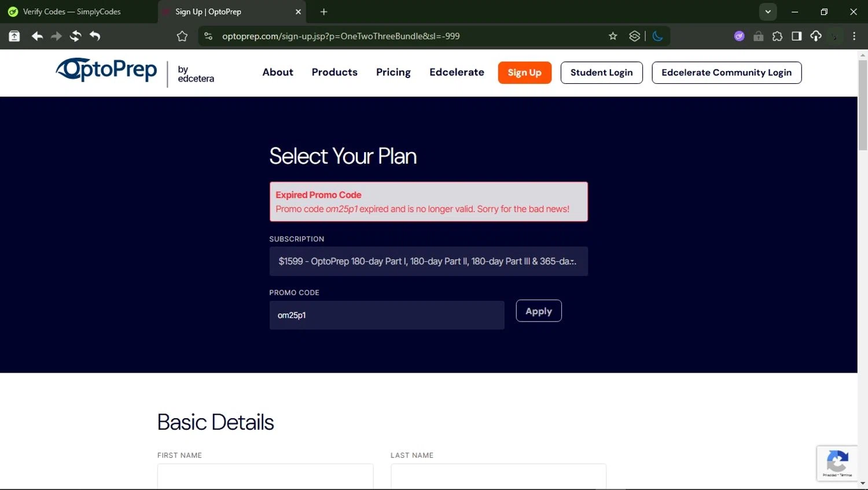Image resolution: width=868 pixels, height=490 pixels.
Task: Toggle the dark mode moon icon
Action: [658, 36]
